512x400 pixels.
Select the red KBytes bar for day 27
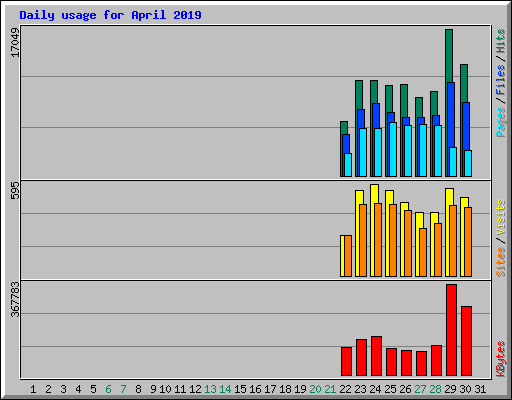pyautogui.click(x=421, y=363)
